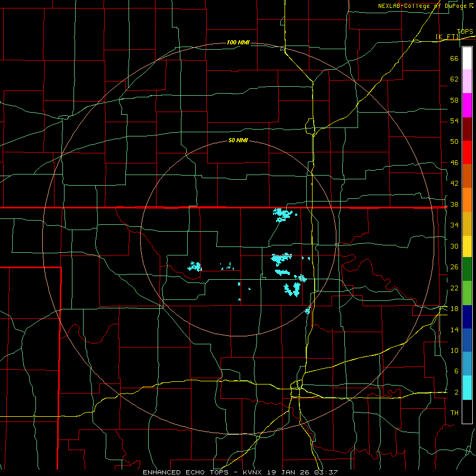Select the bright red legend color block
The width and height of the screenshot is (476, 476).
click(467, 152)
